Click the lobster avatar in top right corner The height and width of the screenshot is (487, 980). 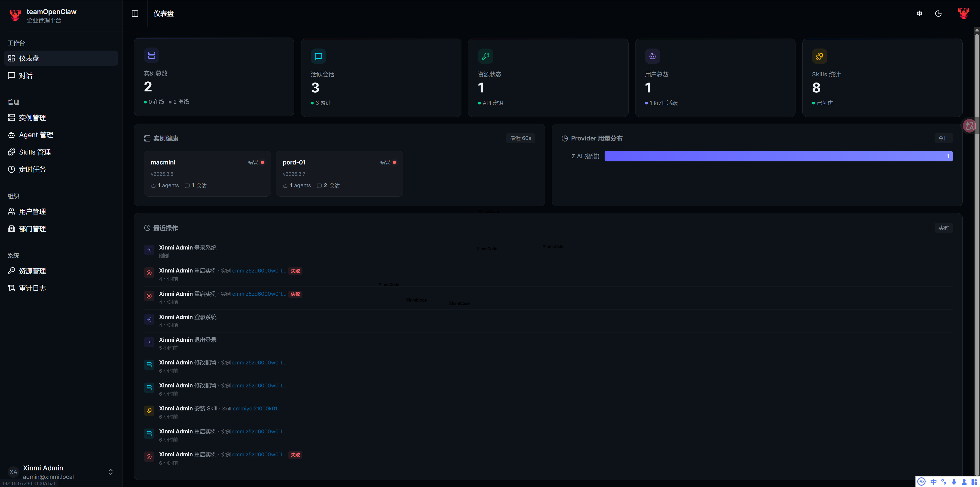pos(963,13)
